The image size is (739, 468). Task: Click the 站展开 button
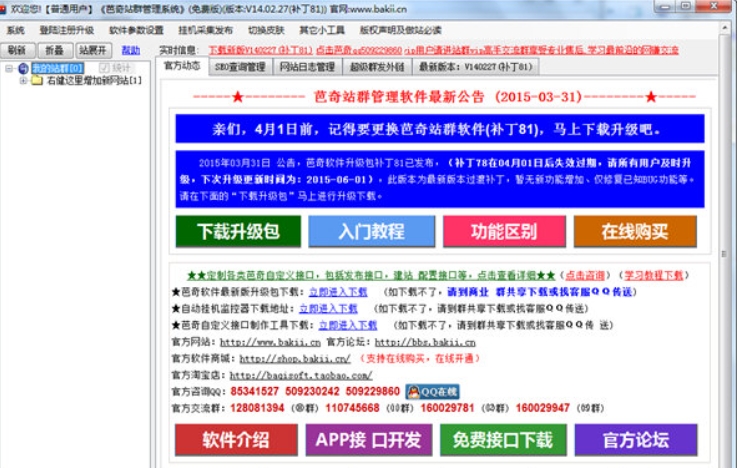tap(93, 50)
